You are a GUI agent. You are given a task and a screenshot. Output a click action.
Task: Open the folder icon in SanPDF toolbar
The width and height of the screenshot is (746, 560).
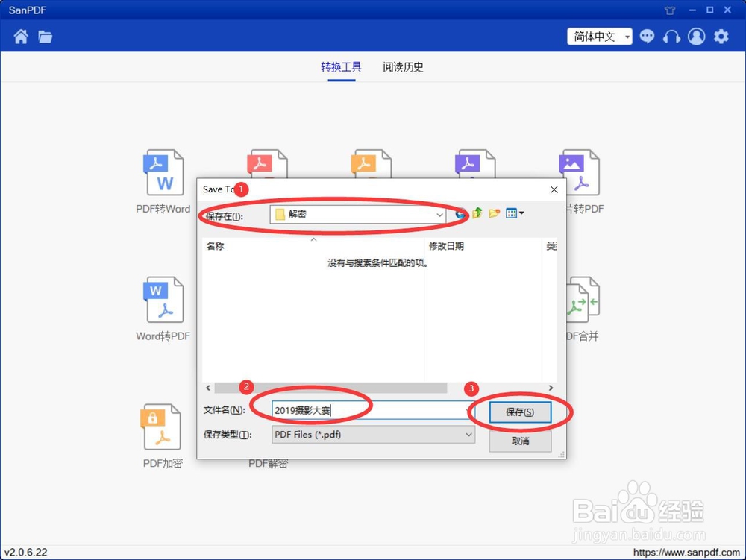click(x=46, y=37)
